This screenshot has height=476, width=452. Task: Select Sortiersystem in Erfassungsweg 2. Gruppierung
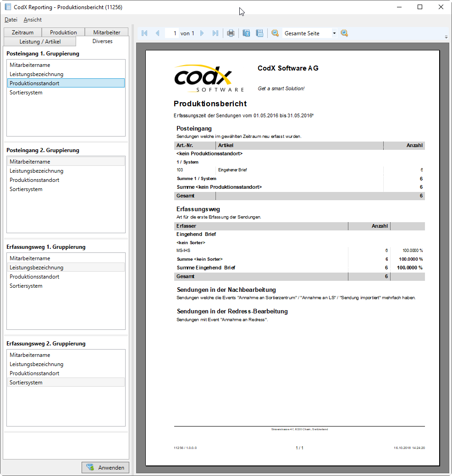click(x=66, y=382)
